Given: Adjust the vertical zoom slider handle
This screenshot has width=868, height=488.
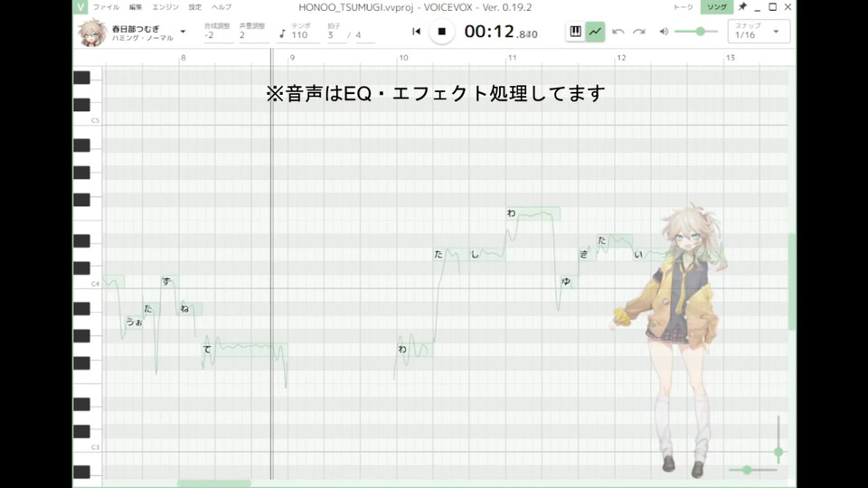Looking at the screenshot, I should tap(778, 452).
